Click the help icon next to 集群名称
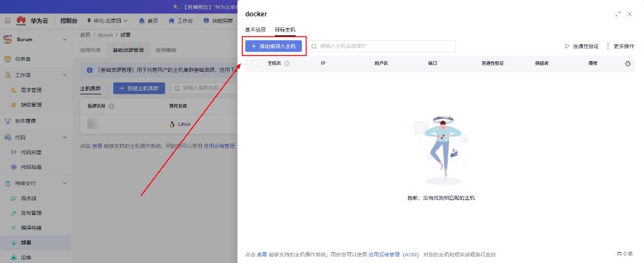Viewport: 644px width, 263px height. pos(111,106)
